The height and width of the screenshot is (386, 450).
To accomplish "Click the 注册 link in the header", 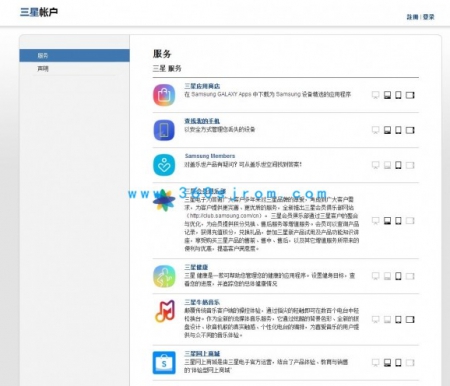I will click(x=413, y=17).
